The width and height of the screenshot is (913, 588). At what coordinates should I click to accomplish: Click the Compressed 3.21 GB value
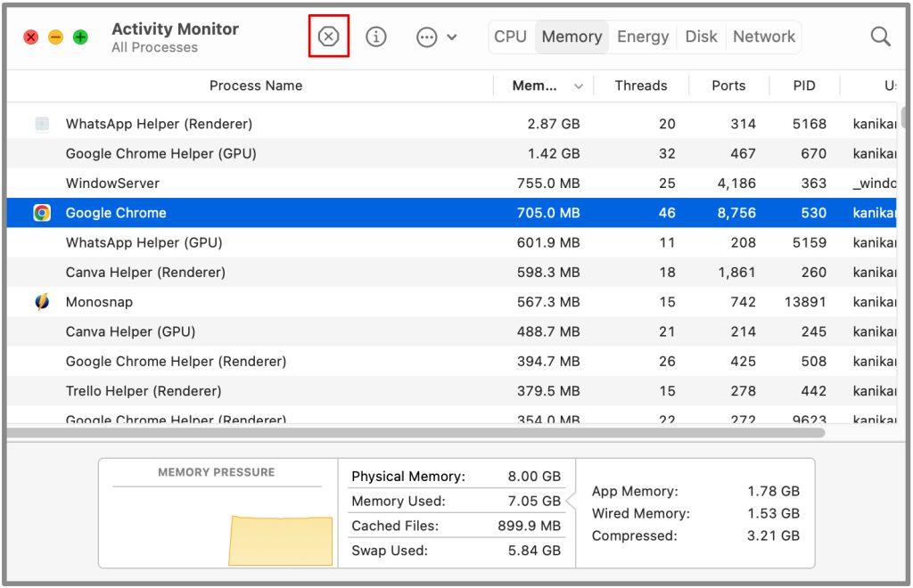point(773,535)
